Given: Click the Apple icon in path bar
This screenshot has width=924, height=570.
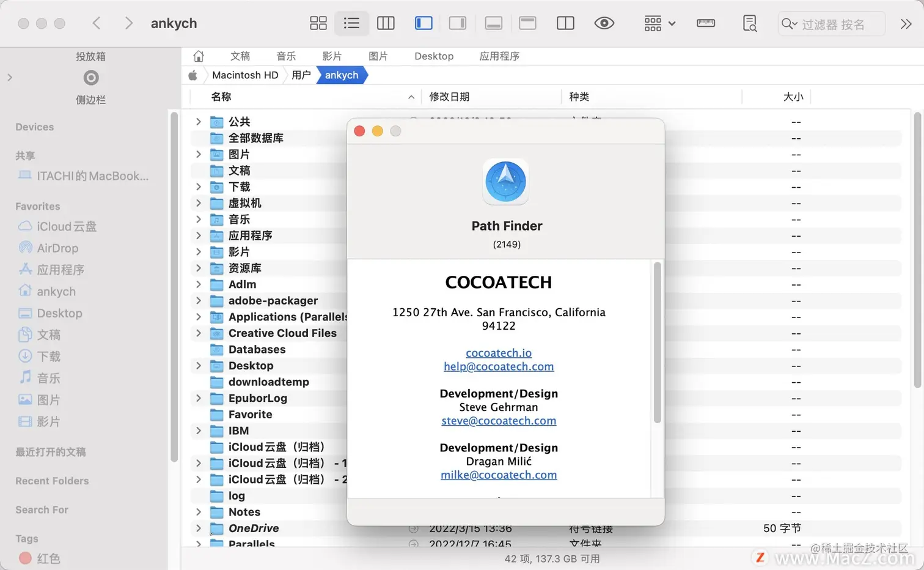Looking at the screenshot, I should point(193,75).
